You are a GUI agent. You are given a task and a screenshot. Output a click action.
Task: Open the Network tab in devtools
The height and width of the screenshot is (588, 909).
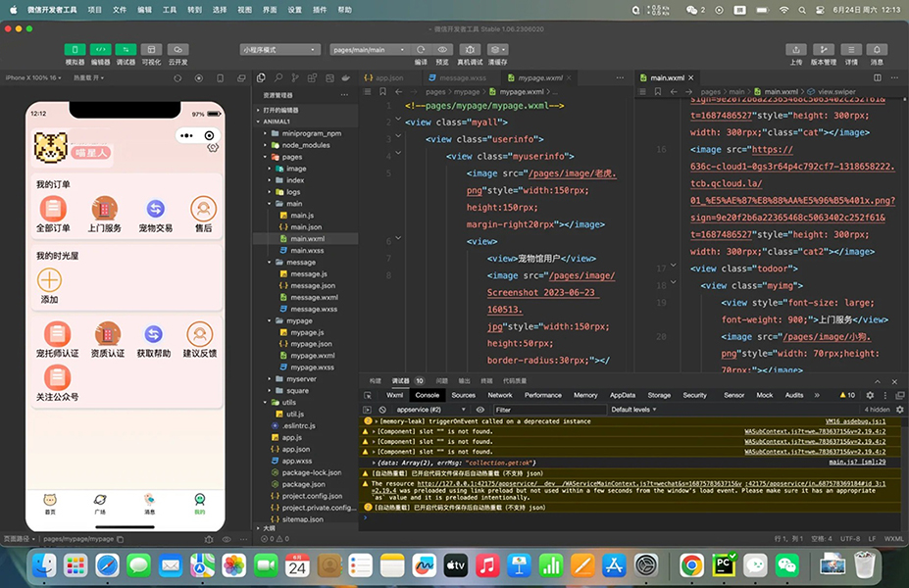(500, 395)
